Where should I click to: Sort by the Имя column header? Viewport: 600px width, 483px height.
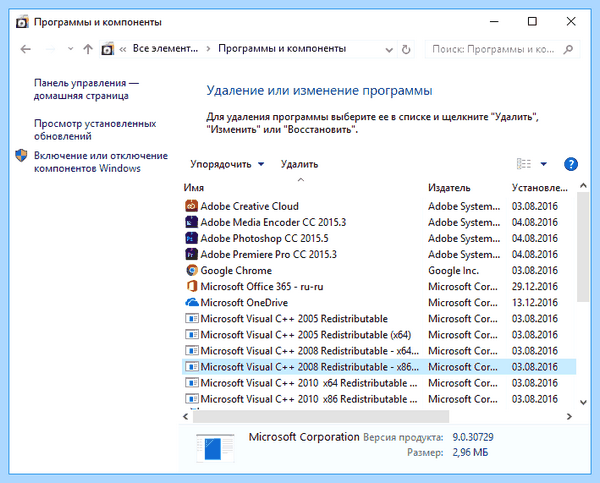[x=194, y=188]
